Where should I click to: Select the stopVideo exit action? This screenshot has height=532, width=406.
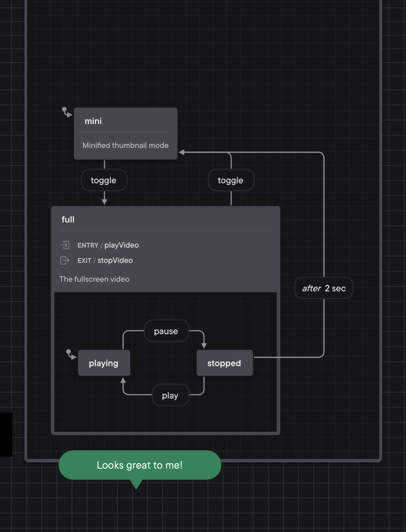coord(115,260)
